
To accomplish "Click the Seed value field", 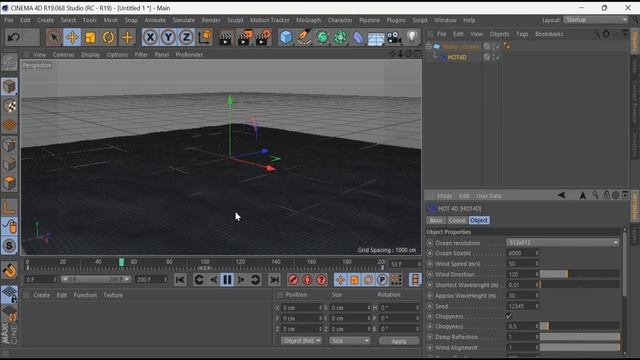I will 520,306.
